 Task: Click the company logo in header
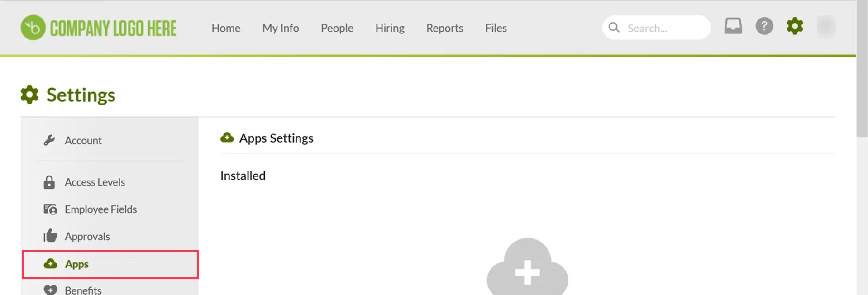click(x=99, y=28)
